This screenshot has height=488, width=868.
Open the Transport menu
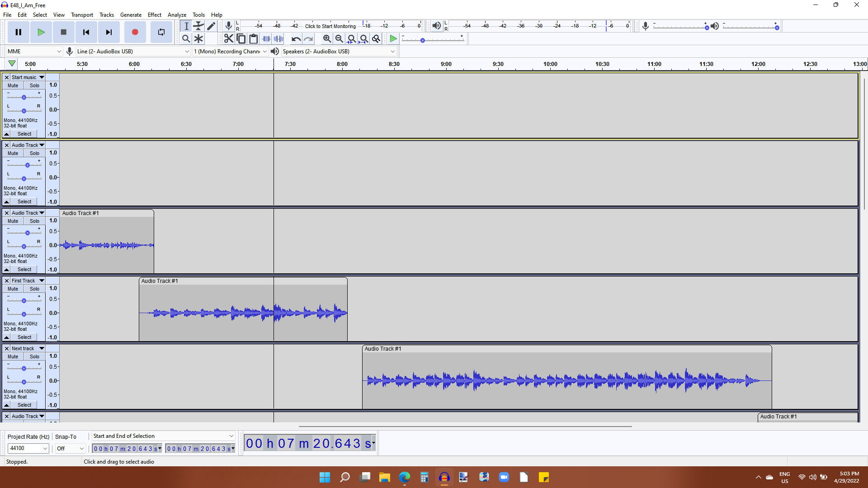coord(82,15)
